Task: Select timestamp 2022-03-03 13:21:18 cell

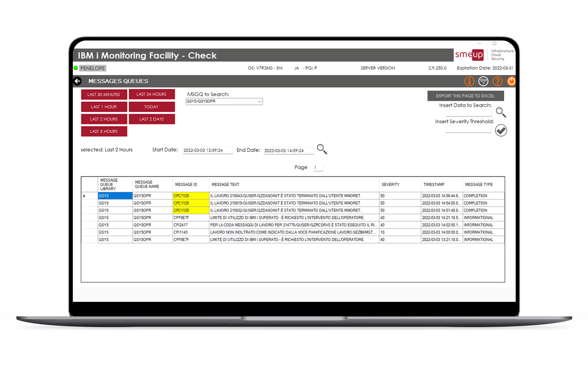Action: [x=442, y=239]
